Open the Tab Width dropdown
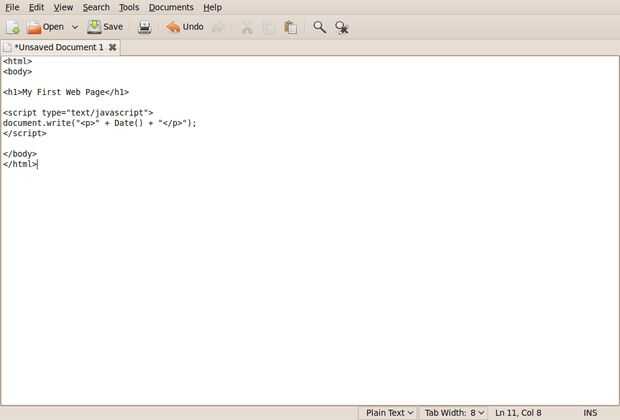Viewport: 620px width, 420px height. coord(454,412)
